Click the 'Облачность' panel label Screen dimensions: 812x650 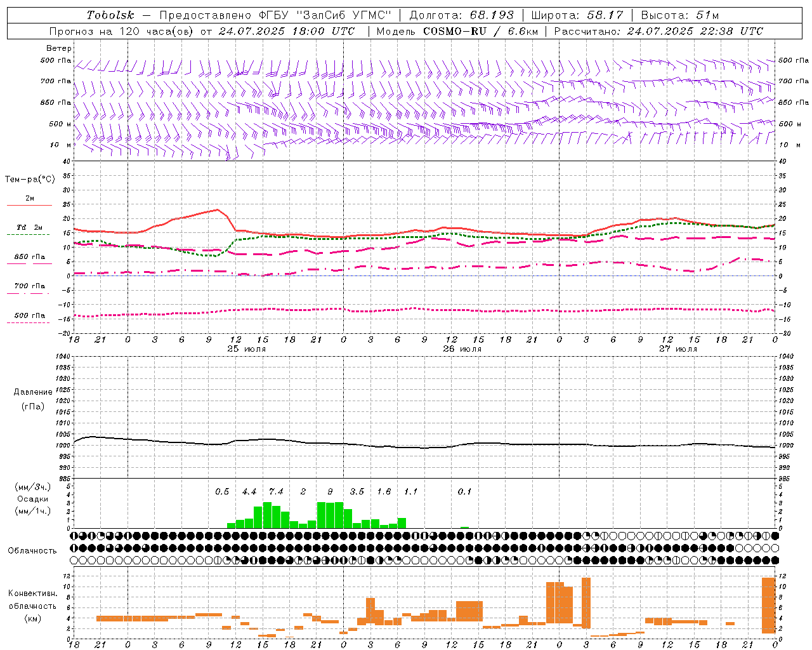point(32,550)
